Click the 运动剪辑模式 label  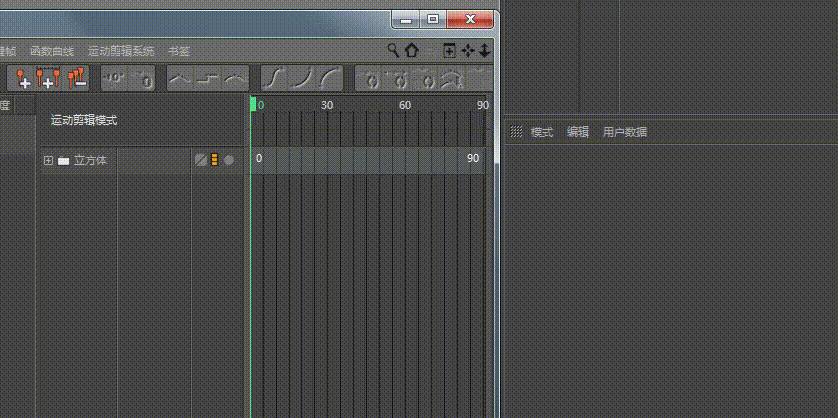coord(84,120)
